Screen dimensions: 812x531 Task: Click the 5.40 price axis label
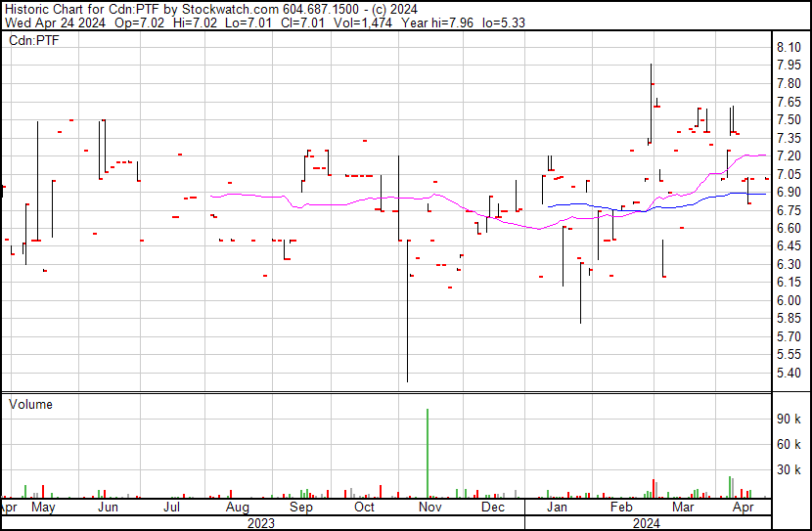pyautogui.click(x=789, y=374)
